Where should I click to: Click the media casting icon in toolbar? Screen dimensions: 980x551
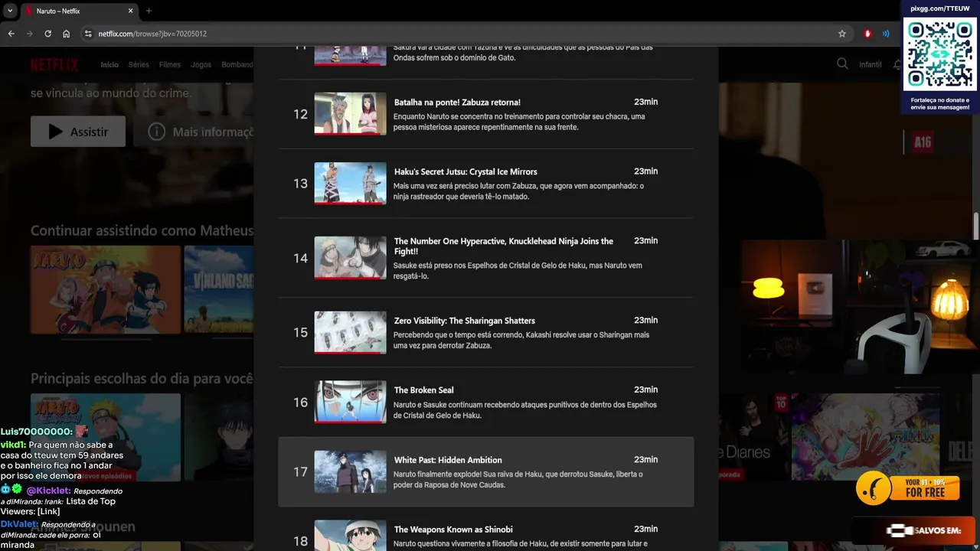tap(886, 34)
